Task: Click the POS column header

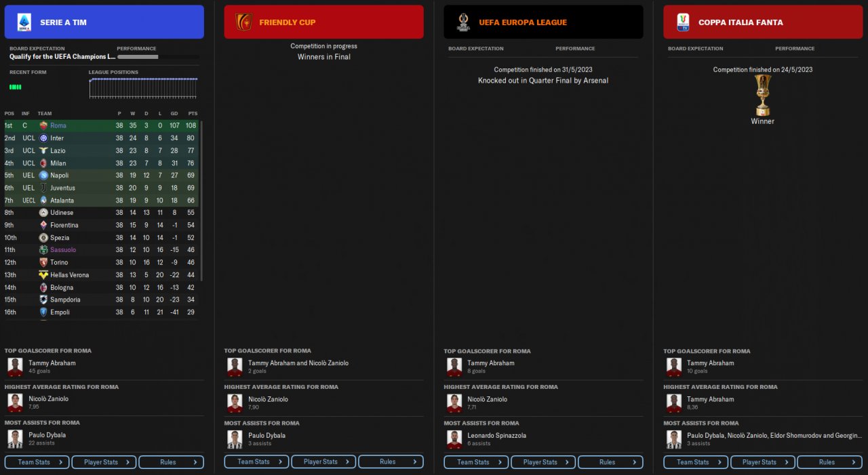Action: (9, 113)
